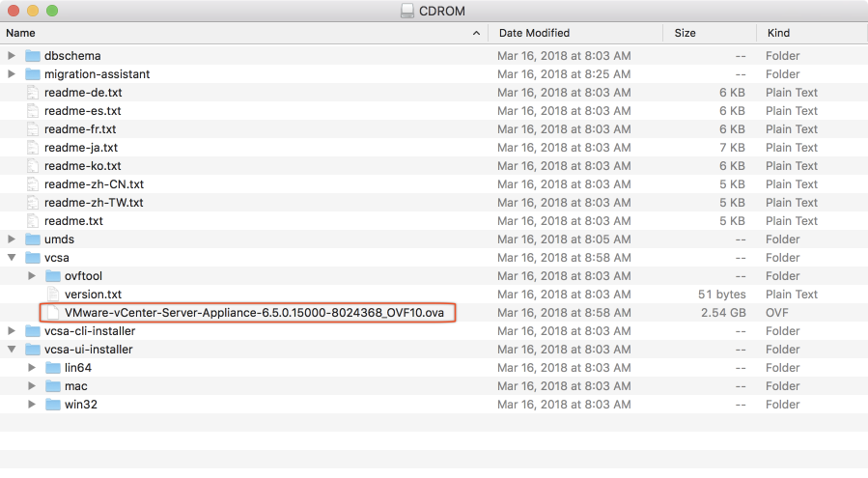Expand the lin64 subfolder
This screenshot has width=868, height=478.
coord(32,368)
